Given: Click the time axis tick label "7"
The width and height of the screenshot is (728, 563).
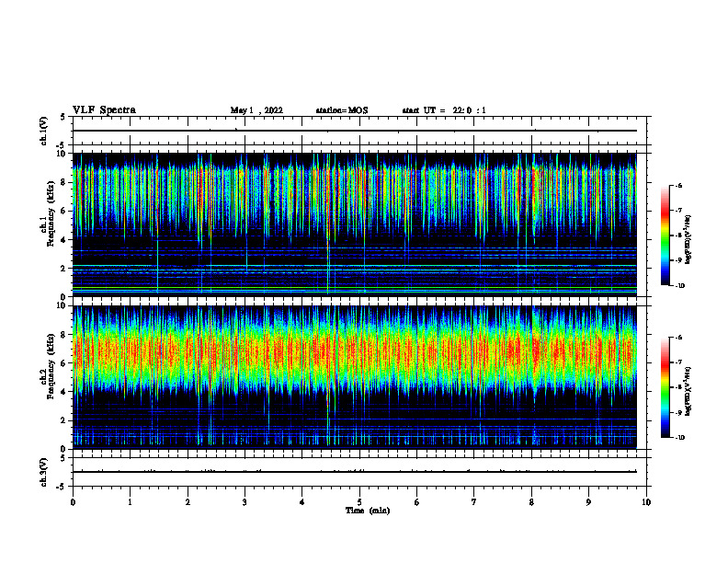Looking at the screenshot, I should (474, 502).
